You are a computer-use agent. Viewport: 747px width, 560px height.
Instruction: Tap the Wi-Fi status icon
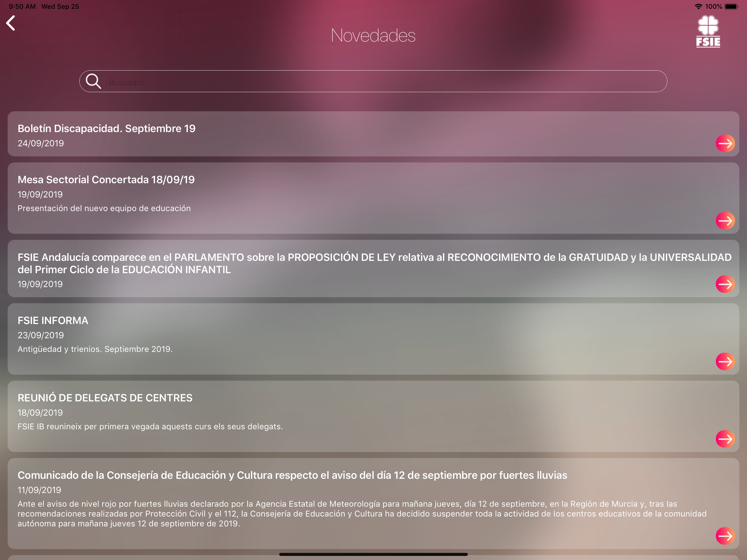click(x=698, y=6)
